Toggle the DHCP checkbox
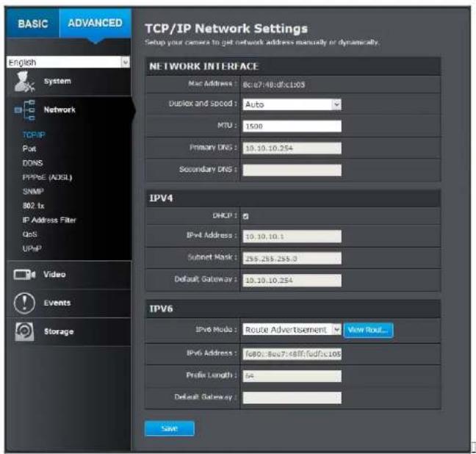This screenshot has height=454, width=476. coord(245,216)
